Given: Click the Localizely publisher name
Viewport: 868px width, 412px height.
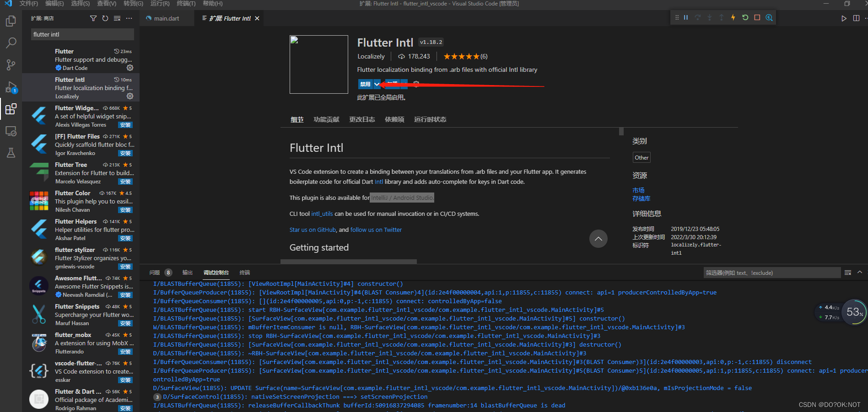Looking at the screenshot, I should pos(371,57).
